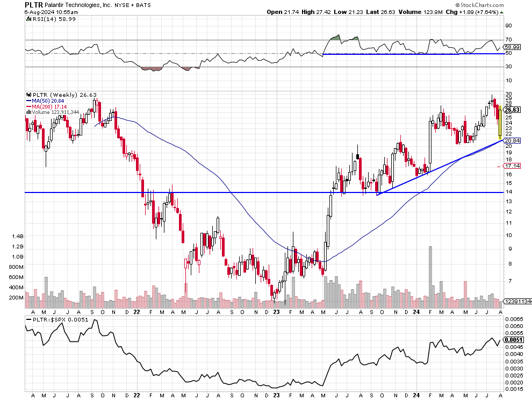Screen dimensions: 532x400
Task: Click the green overbought shaded RSI area
Action: tap(335, 38)
